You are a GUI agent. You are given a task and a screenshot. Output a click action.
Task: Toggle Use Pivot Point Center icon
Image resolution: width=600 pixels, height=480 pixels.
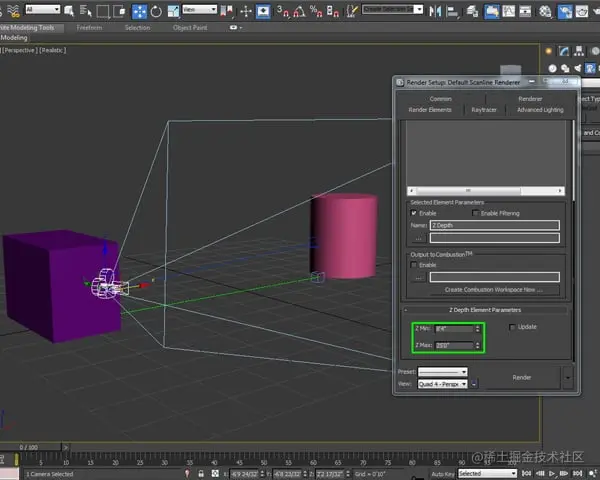tap(227, 11)
